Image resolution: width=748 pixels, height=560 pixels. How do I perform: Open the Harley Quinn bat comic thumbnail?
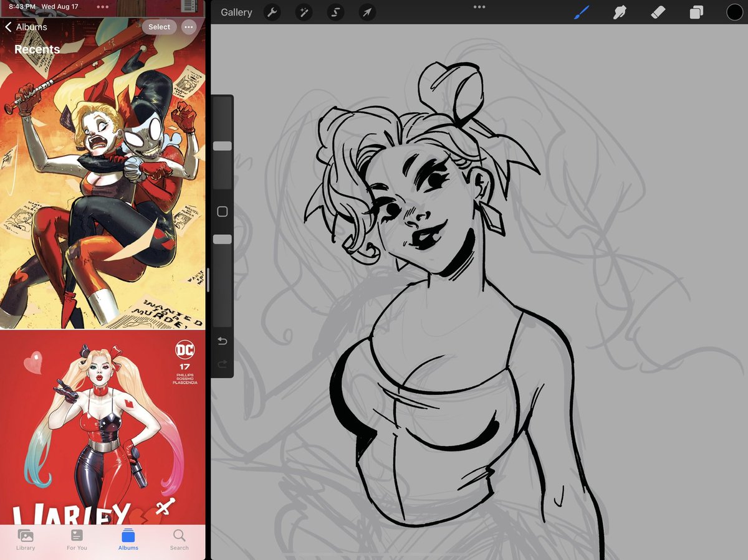[102, 173]
